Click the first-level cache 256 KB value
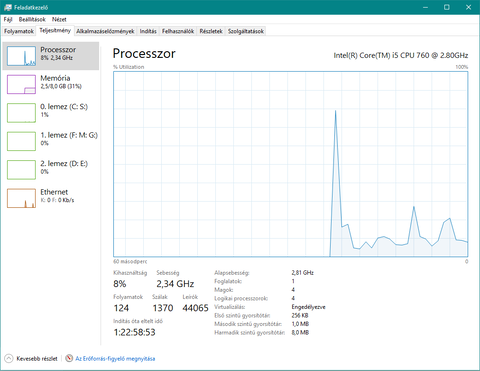 click(x=300, y=315)
